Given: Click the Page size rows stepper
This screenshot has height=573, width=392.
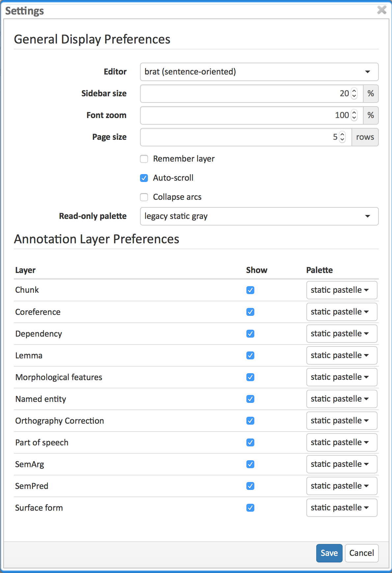Looking at the screenshot, I should (342, 137).
